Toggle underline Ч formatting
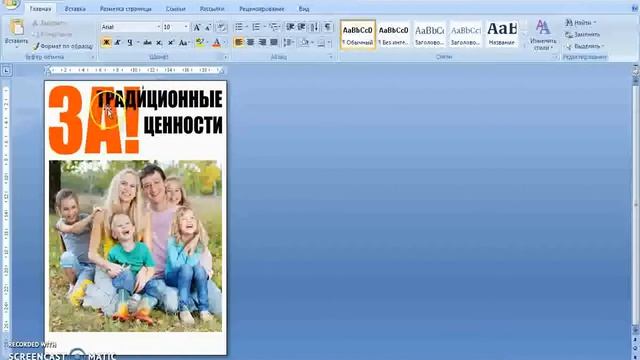Screen dimensions: 640x360 (x=130, y=42)
